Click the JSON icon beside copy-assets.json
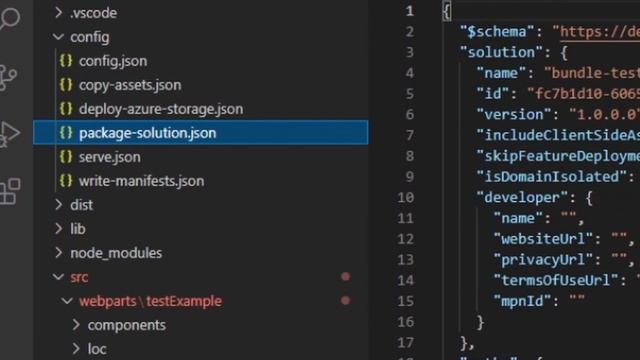Viewport: 640px width, 360px height. pyautogui.click(x=66, y=85)
